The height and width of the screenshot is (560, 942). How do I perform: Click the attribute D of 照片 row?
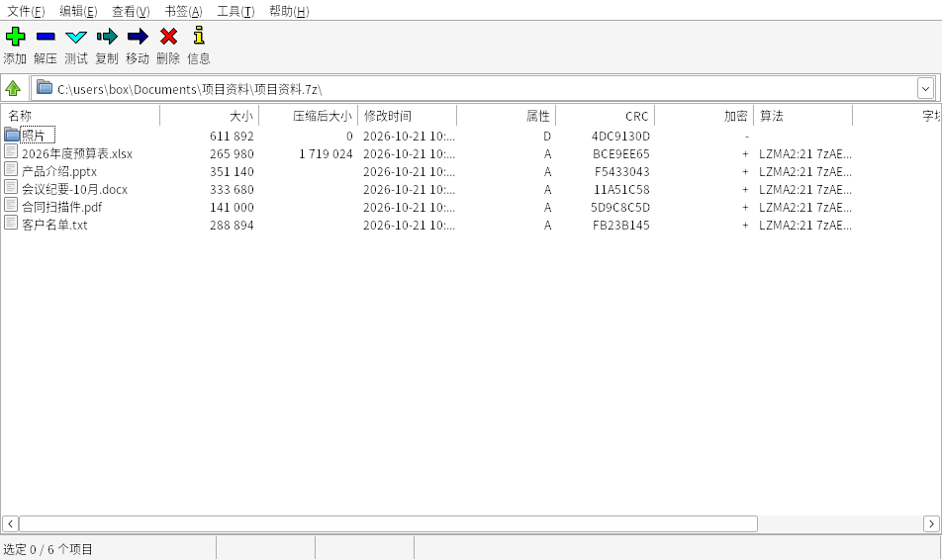tap(547, 137)
